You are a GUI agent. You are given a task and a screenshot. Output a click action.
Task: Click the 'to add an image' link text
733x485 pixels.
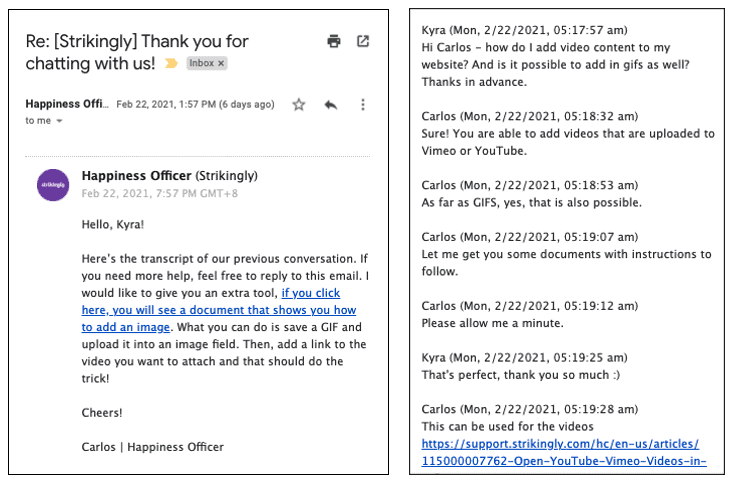pyautogui.click(x=125, y=327)
